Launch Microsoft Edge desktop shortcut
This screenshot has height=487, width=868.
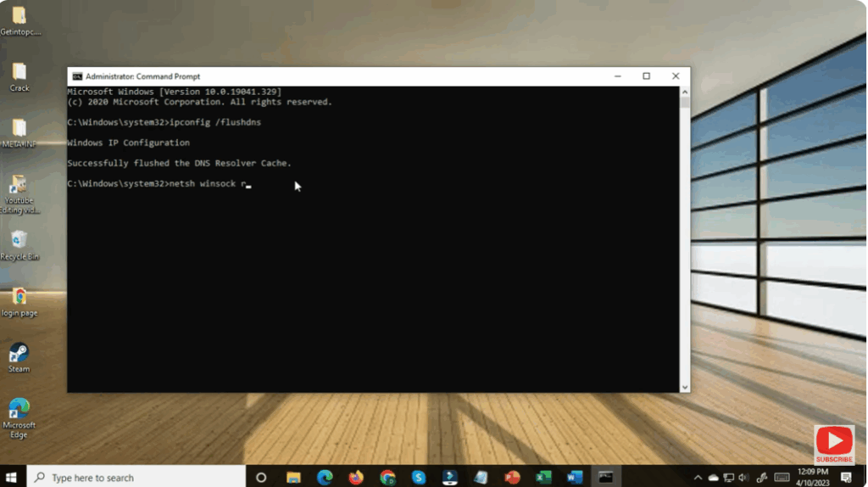(19, 418)
